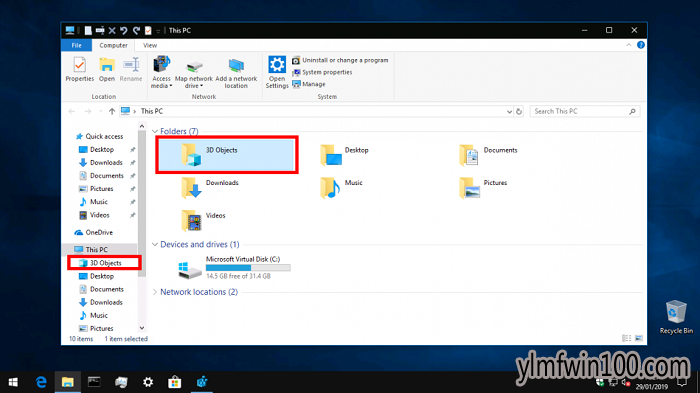Viewport: 700px width, 393px height.
Task: Select the Downloads folder in Folders
Action: point(210,188)
